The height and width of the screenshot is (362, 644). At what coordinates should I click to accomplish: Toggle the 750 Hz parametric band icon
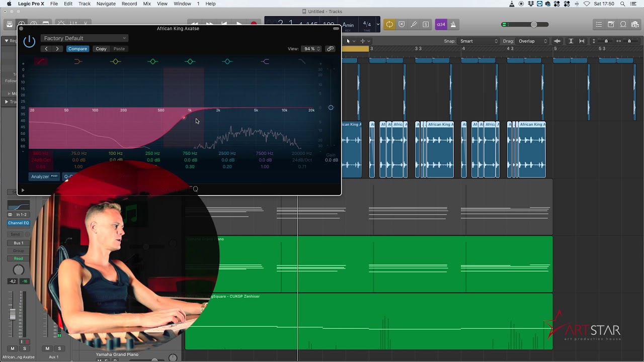(x=190, y=61)
